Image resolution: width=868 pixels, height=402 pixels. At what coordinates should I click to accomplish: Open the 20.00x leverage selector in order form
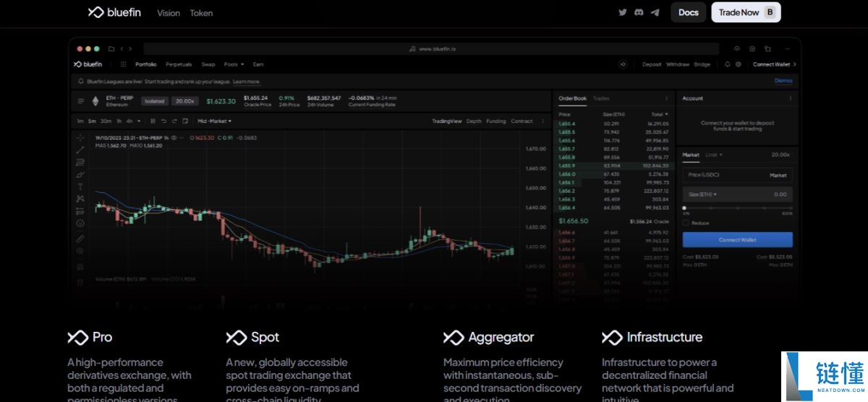(781, 155)
